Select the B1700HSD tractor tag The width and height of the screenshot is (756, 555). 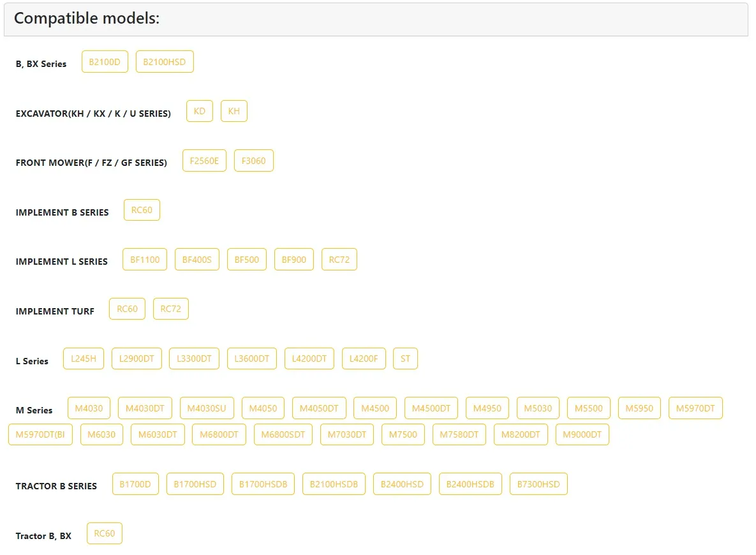(x=195, y=484)
